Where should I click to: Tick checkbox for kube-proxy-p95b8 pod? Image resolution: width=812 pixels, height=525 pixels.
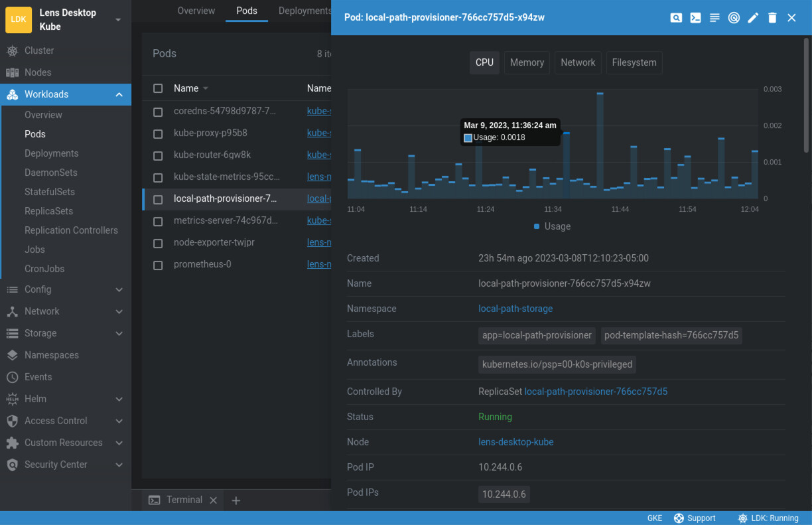(x=158, y=133)
